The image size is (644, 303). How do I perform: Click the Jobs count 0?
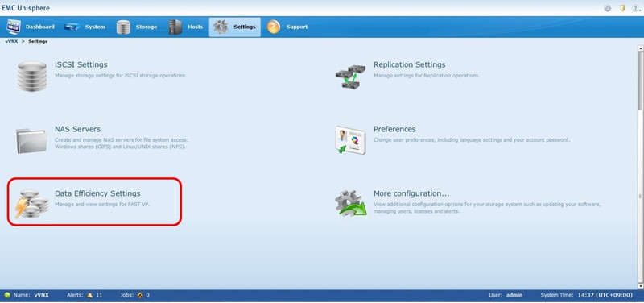point(148,295)
